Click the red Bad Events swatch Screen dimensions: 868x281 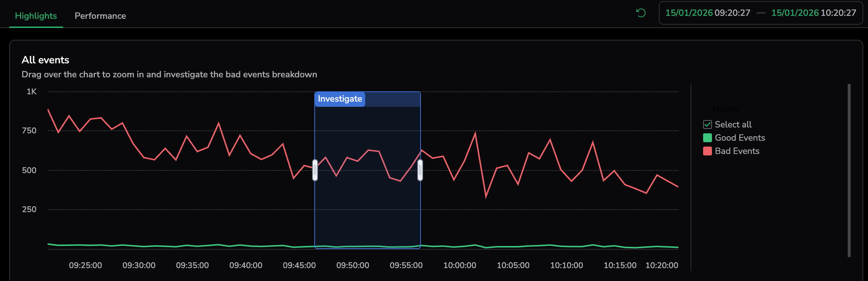[x=707, y=151]
